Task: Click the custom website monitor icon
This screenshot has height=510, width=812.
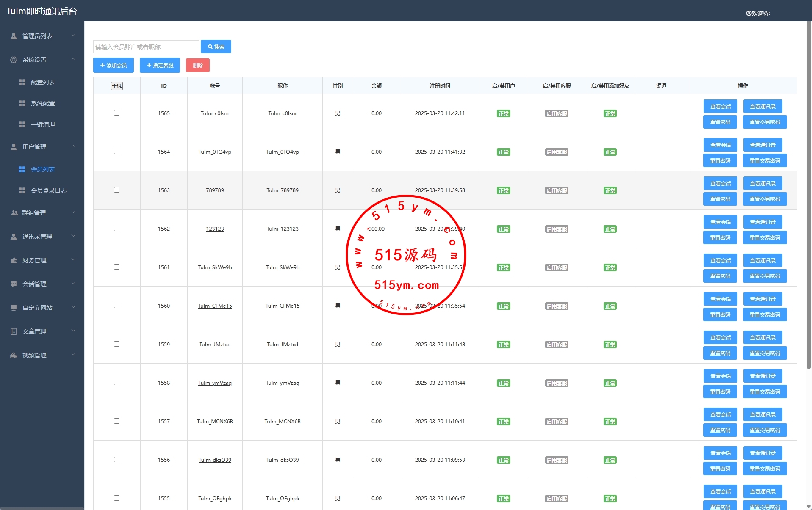Action: coord(14,308)
